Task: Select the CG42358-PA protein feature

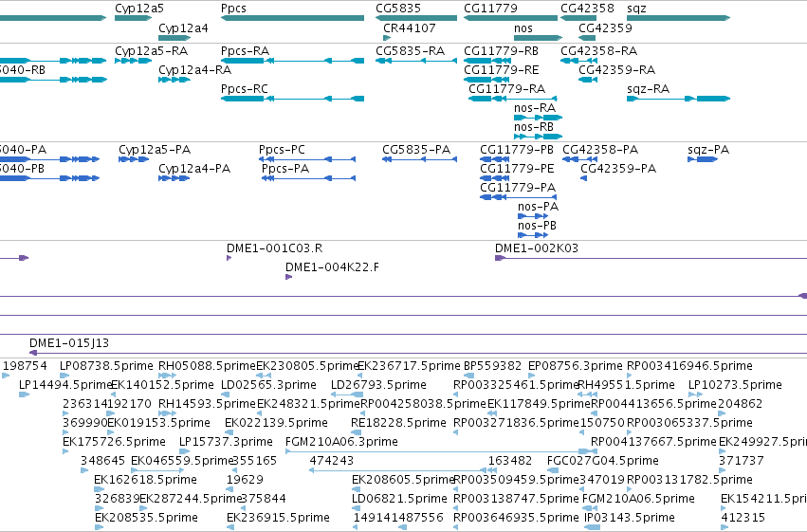Action: (x=580, y=159)
